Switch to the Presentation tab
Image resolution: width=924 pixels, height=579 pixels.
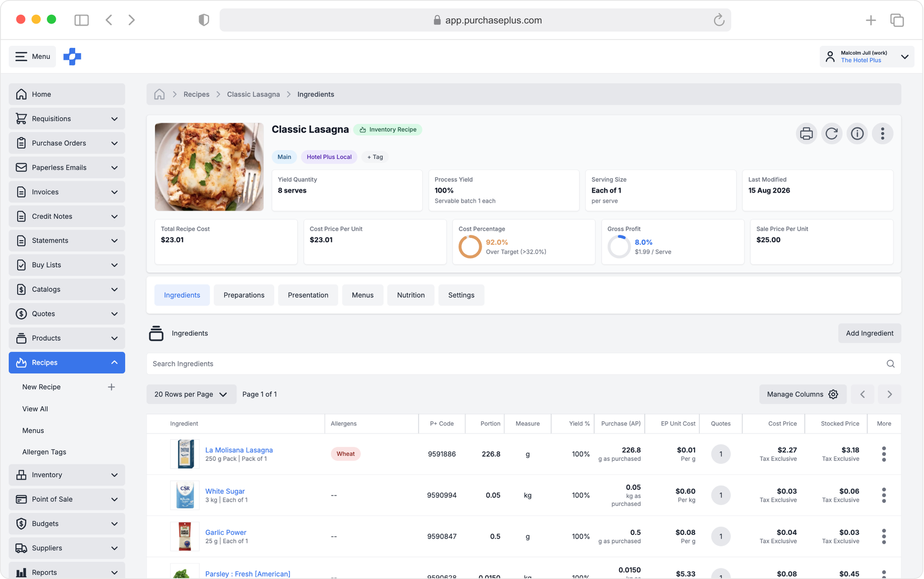pyautogui.click(x=308, y=295)
